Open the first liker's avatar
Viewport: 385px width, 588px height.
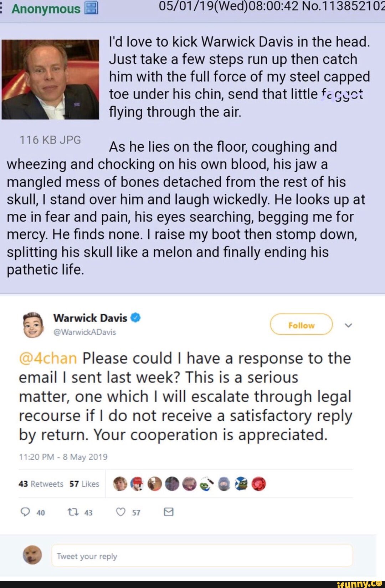coord(120,484)
